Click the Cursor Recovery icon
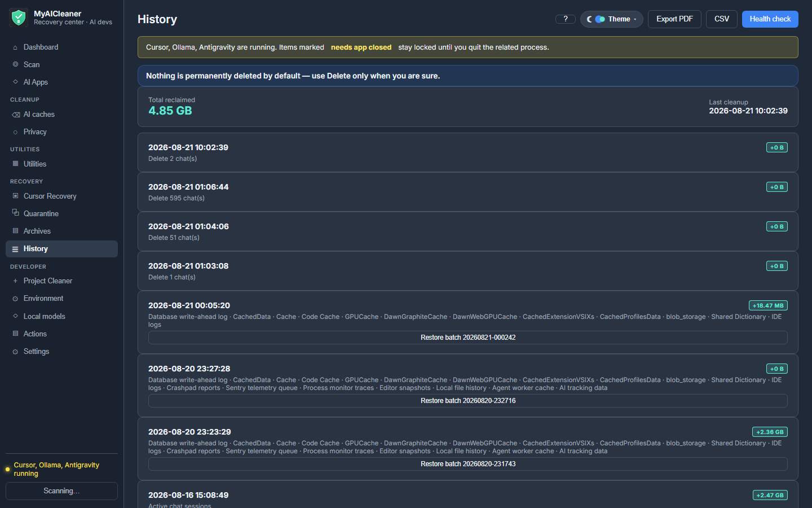Screen dimensions: 812x508 click(x=15, y=196)
